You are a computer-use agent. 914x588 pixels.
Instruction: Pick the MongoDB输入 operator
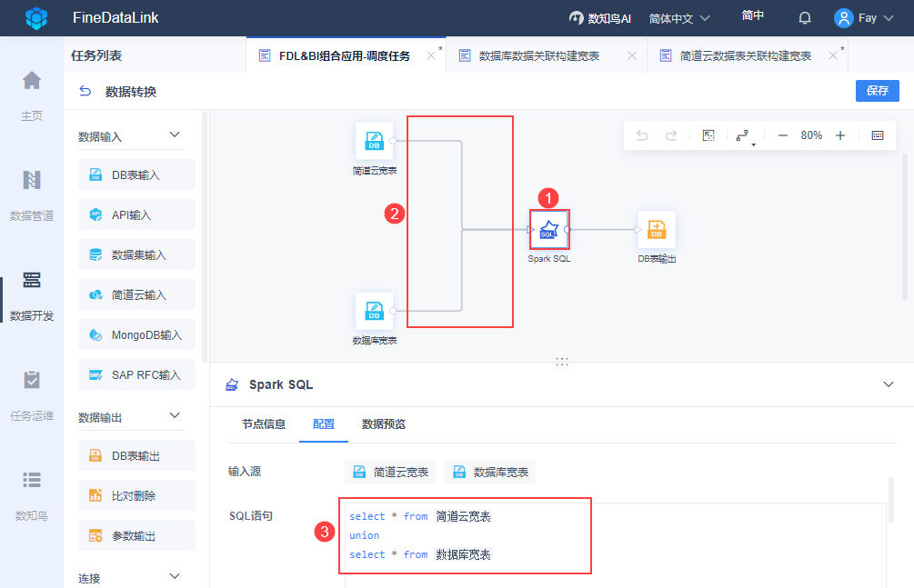click(136, 334)
